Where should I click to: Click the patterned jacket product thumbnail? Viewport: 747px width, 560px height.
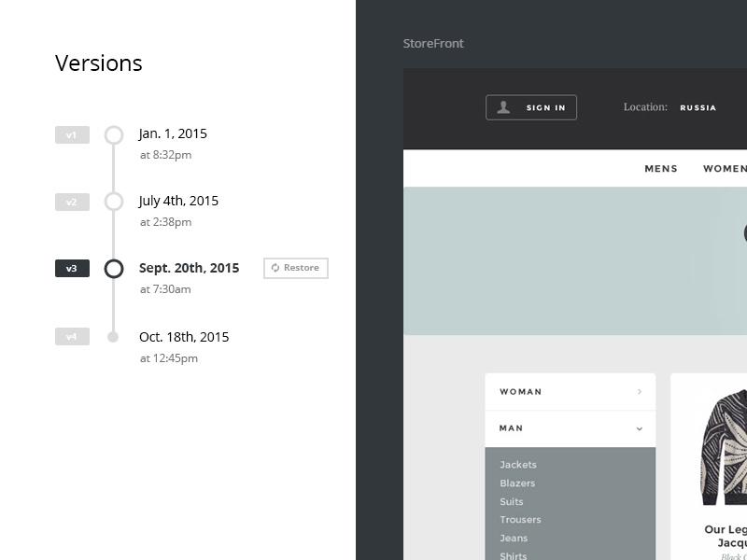pos(724,446)
